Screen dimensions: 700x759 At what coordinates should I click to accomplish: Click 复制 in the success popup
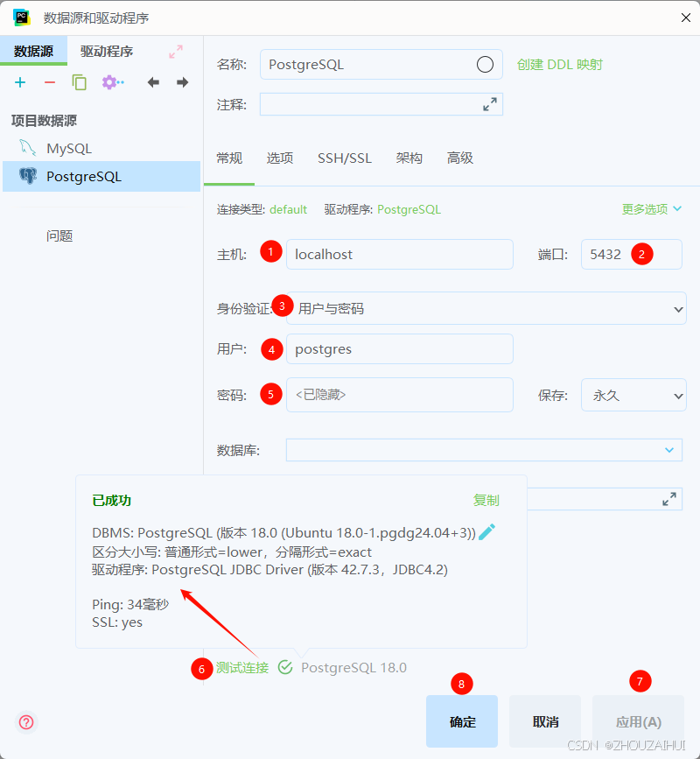[486, 500]
